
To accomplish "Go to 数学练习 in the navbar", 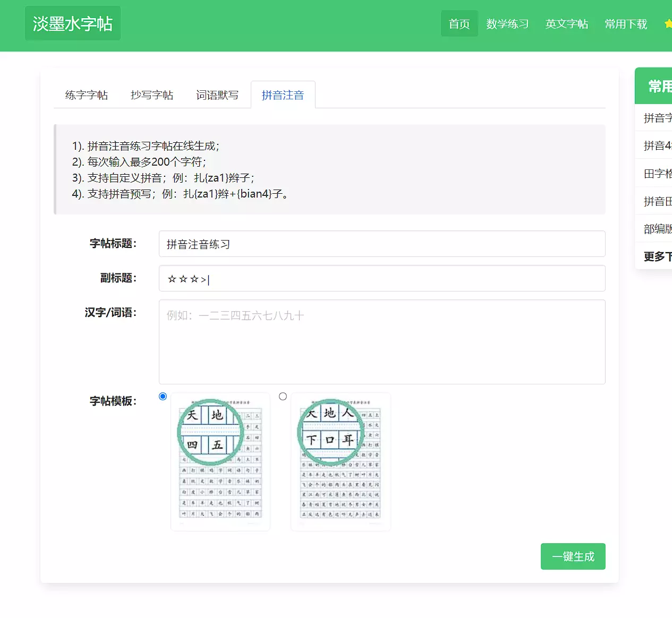I will (507, 24).
